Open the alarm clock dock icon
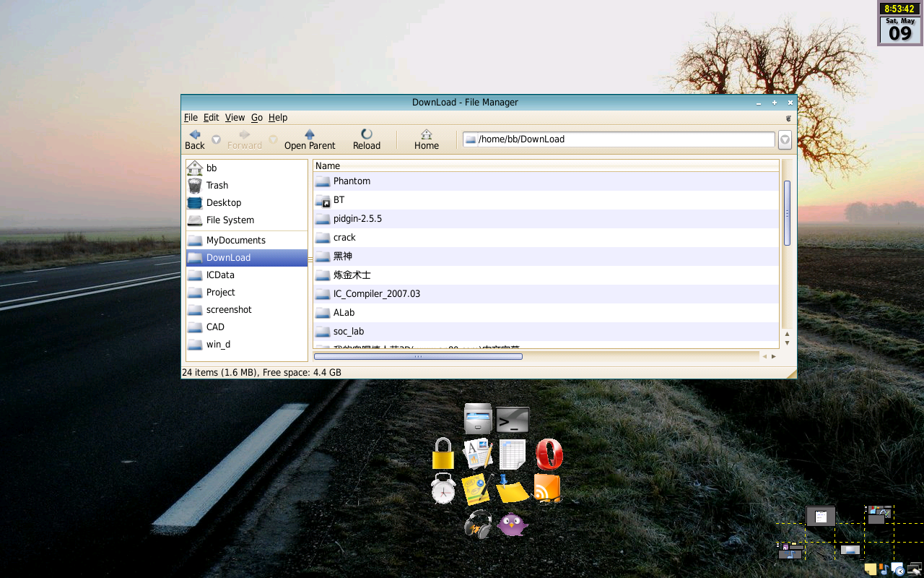924x578 pixels. 443,489
